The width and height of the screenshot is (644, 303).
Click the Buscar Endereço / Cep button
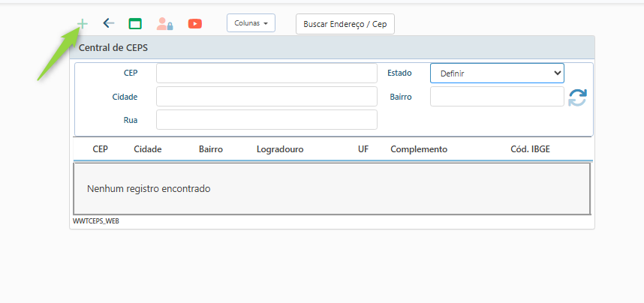pos(345,24)
